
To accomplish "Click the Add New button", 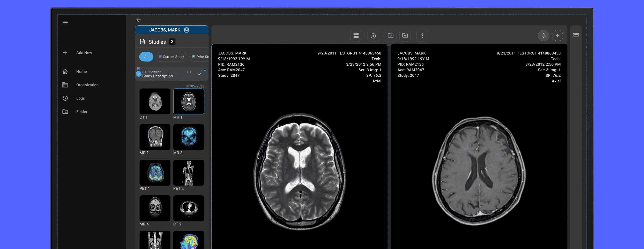I will pyautogui.click(x=84, y=53).
